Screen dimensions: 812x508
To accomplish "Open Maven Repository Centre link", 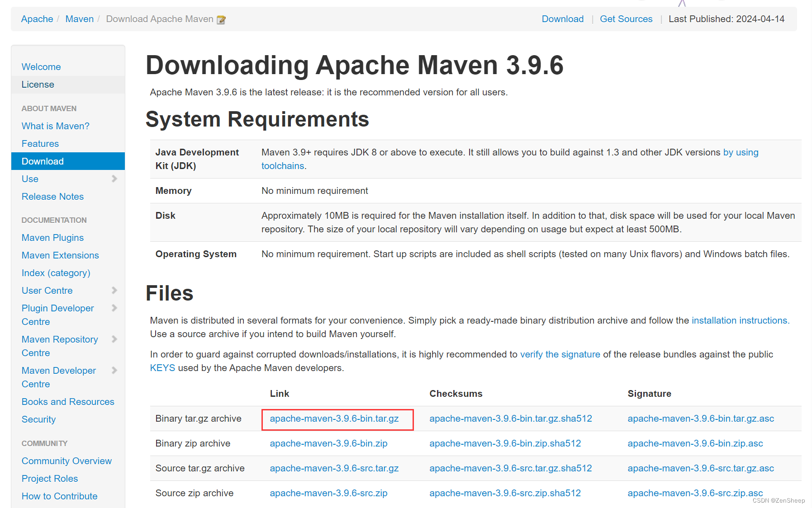I will (60, 346).
